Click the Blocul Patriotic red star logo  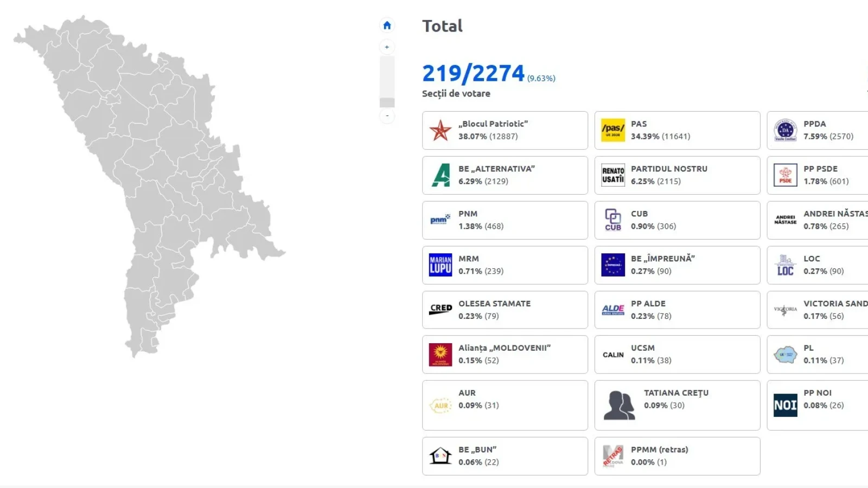pos(440,131)
